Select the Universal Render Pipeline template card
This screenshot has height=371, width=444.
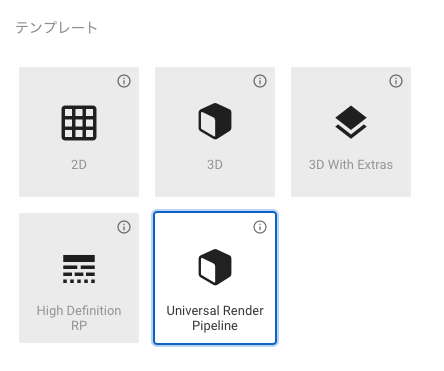point(215,278)
